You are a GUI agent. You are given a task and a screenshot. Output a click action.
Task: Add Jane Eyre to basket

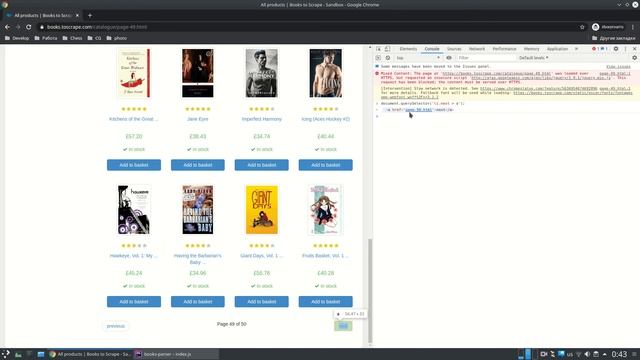pos(198,165)
